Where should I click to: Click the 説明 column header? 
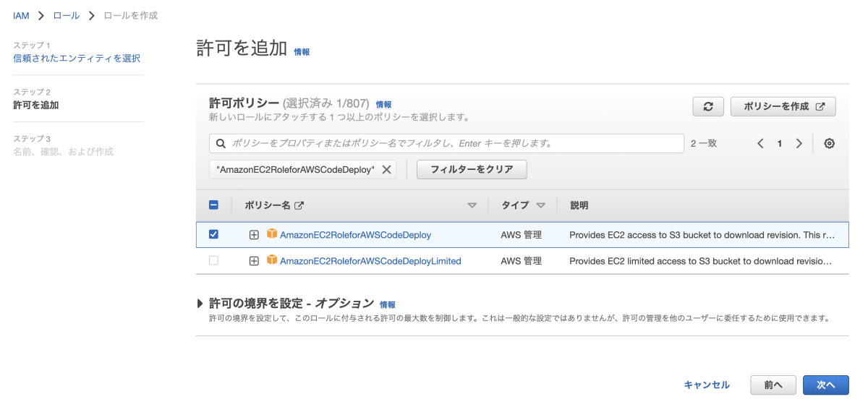579,205
